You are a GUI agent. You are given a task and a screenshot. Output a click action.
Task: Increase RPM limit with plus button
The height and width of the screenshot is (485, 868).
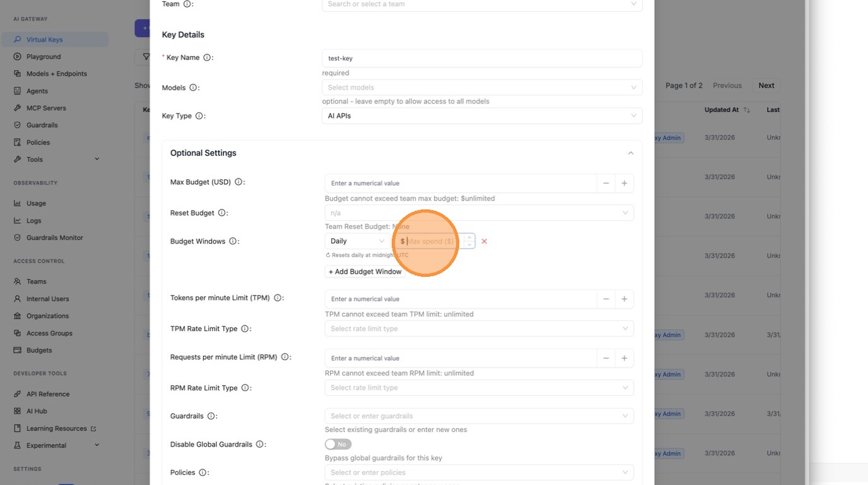coord(624,358)
